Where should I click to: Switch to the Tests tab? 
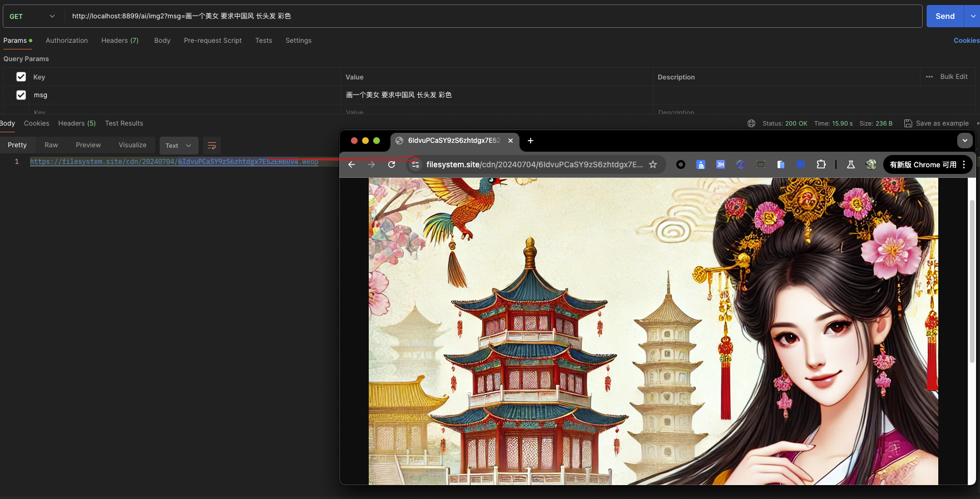264,41
